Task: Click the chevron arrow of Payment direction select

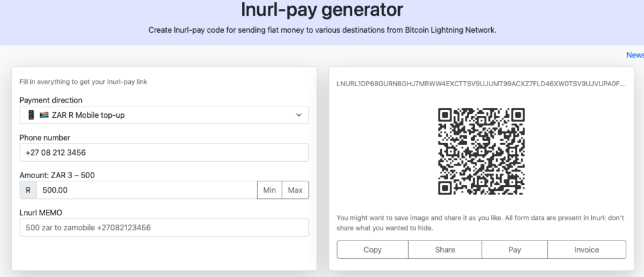Action: (299, 115)
